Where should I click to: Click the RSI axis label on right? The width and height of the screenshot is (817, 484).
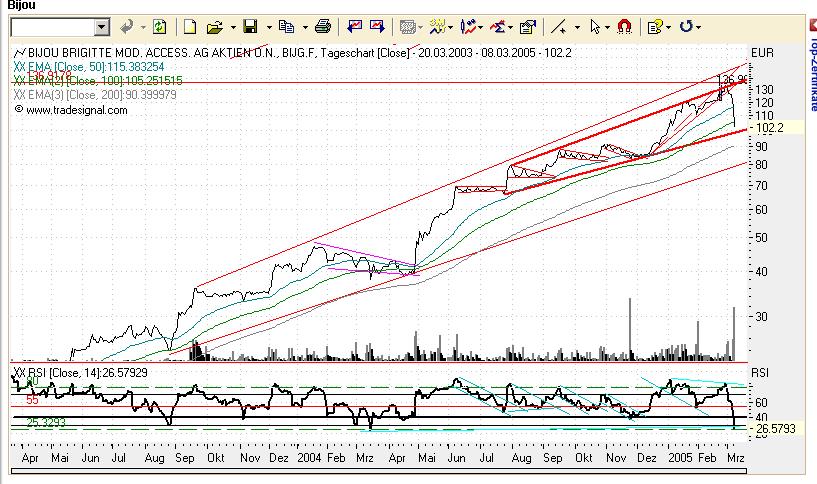click(760, 373)
